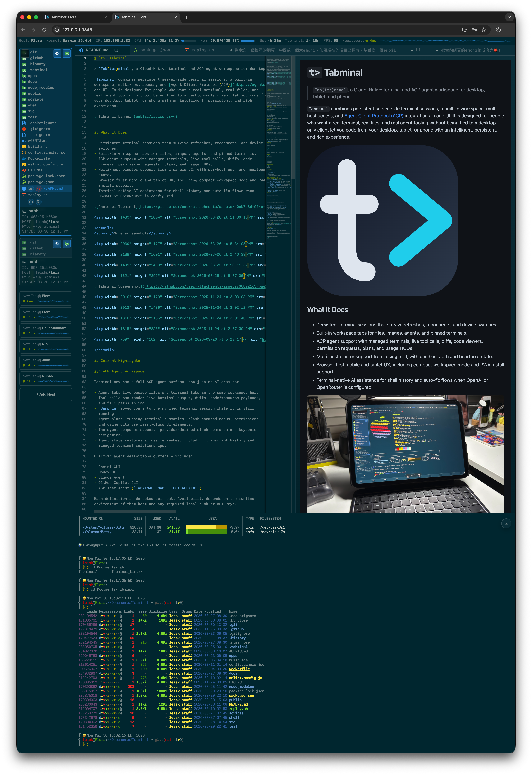Viewport: 532px width, 775px height.
Task: Click the new folder icon under reploy.sh
Action: click(x=31, y=202)
